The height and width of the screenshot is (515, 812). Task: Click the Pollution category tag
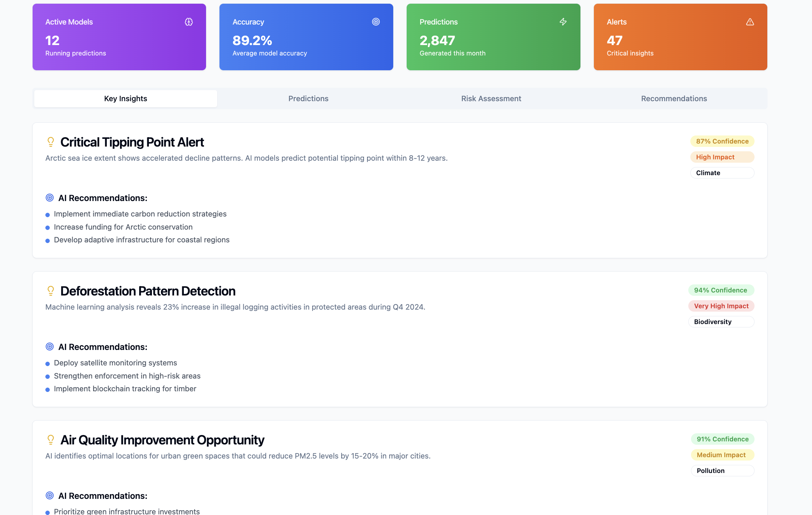[722, 471]
